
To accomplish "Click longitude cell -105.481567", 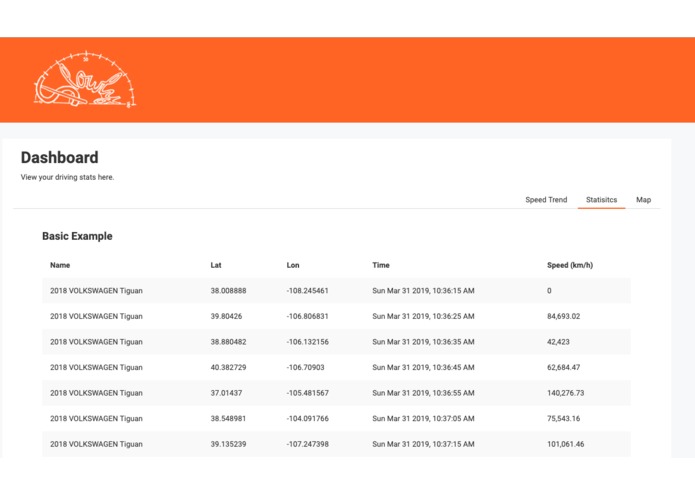I will [308, 393].
